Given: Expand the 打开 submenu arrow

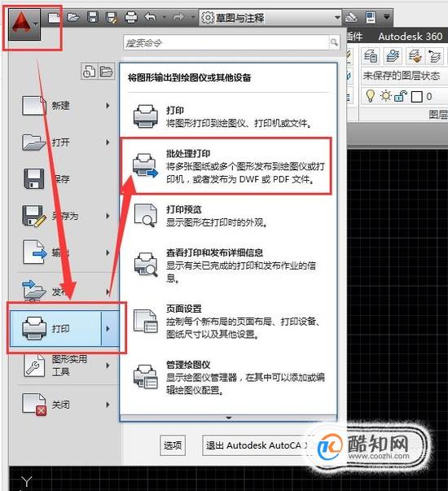Looking at the screenshot, I should (x=108, y=142).
